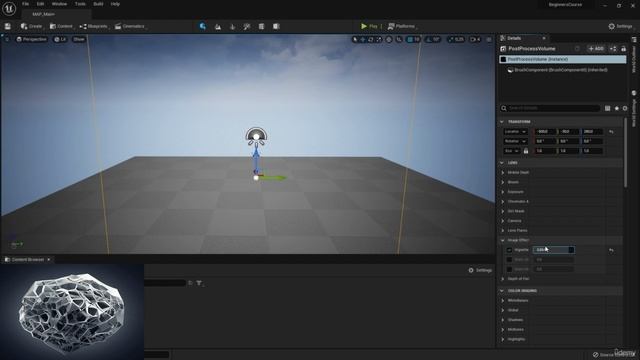Image resolution: width=640 pixels, height=360 pixels.
Task: Click the Blueprint/add script icon beside Add
Action: 613,49
